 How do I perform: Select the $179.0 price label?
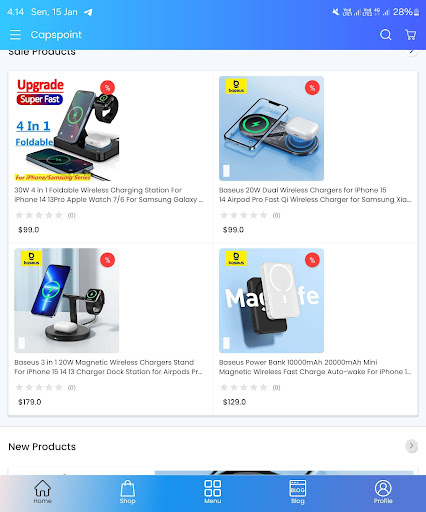tap(30, 402)
